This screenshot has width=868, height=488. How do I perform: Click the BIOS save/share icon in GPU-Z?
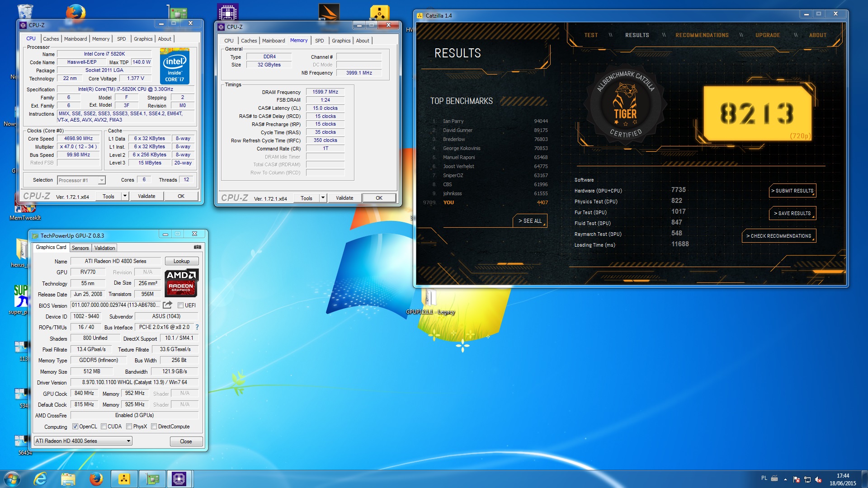click(167, 305)
